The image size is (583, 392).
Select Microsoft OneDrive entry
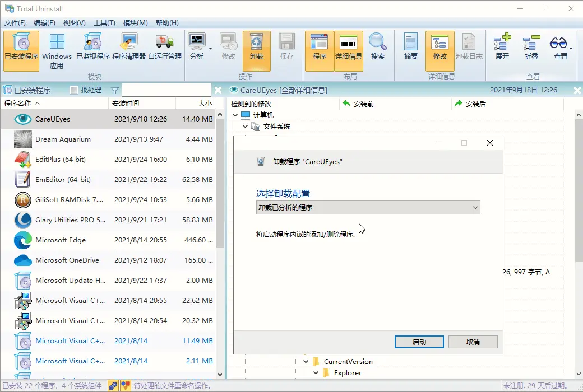pyautogui.click(x=108, y=260)
